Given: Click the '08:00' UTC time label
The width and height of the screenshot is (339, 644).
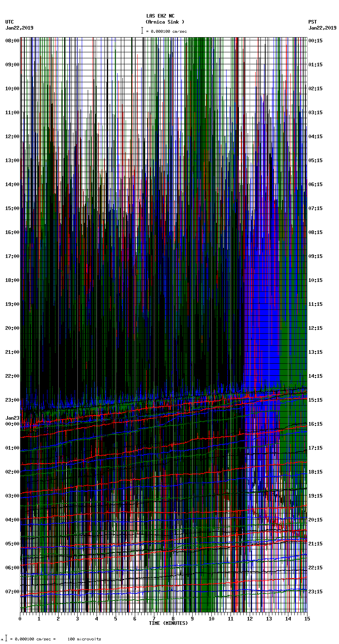Looking at the screenshot, I should click(x=12, y=41).
